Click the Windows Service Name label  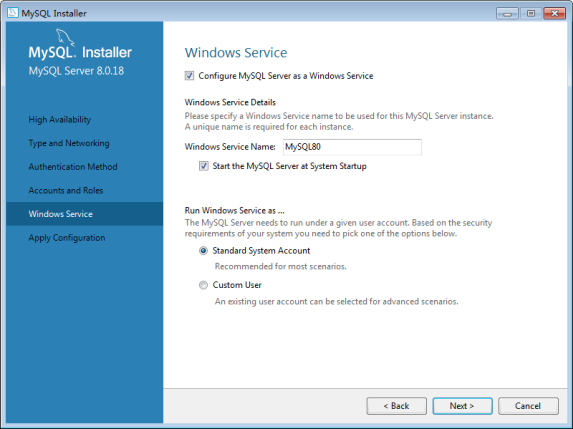click(230, 147)
